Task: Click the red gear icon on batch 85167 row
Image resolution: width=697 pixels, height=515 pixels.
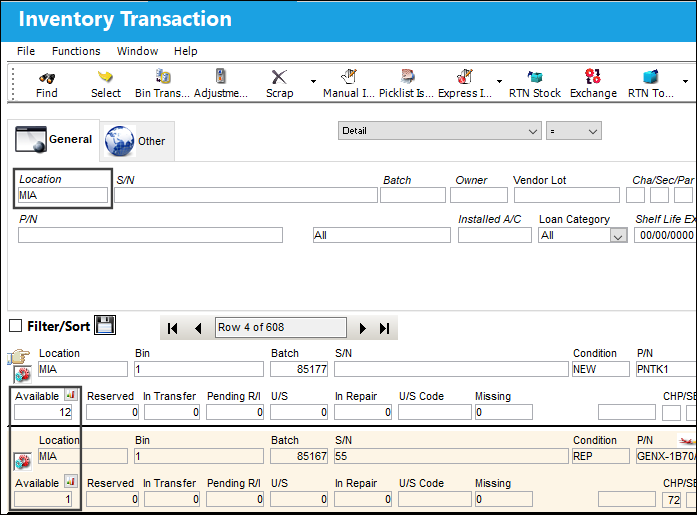Action: point(22,462)
